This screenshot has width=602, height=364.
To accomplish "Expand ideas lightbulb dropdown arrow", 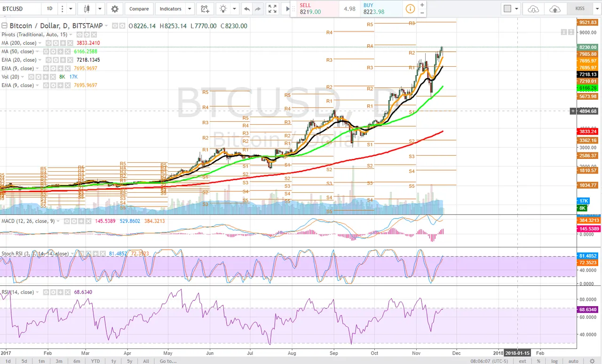I will point(235,9).
